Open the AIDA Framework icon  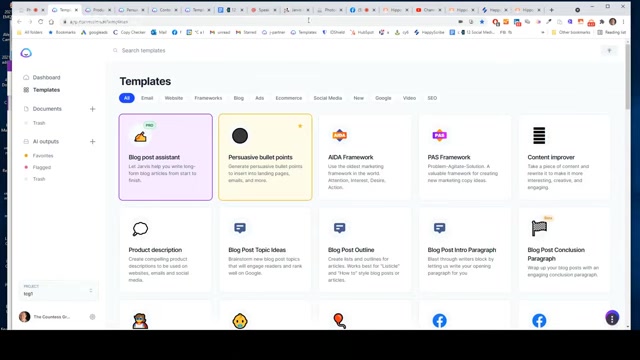[340, 135]
